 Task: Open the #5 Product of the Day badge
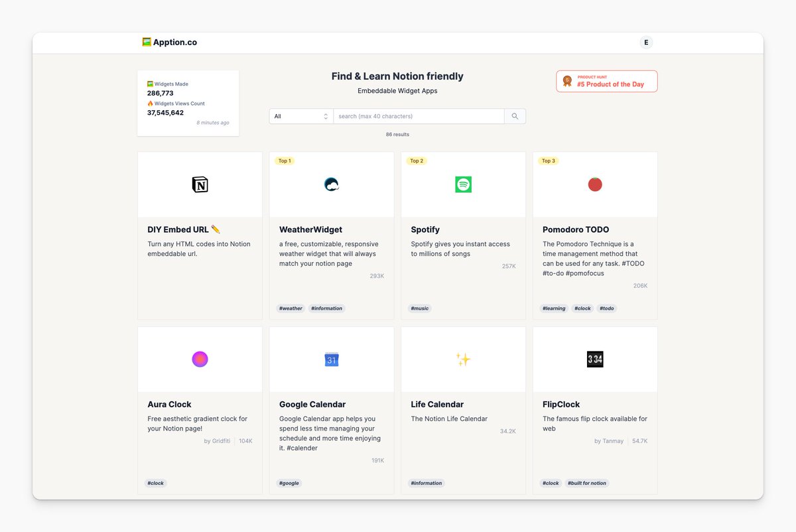pos(607,81)
